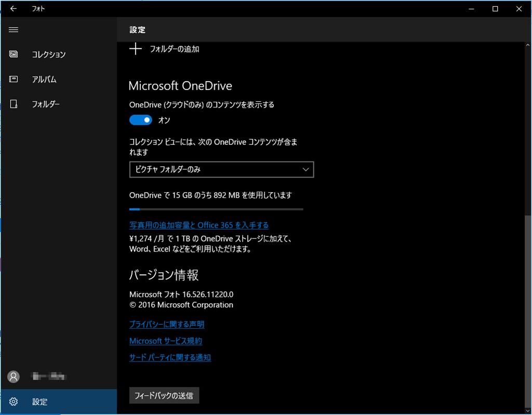Open the コレクション menu item
This screenshot has width=532, height=415.
(x=59, y=55)
